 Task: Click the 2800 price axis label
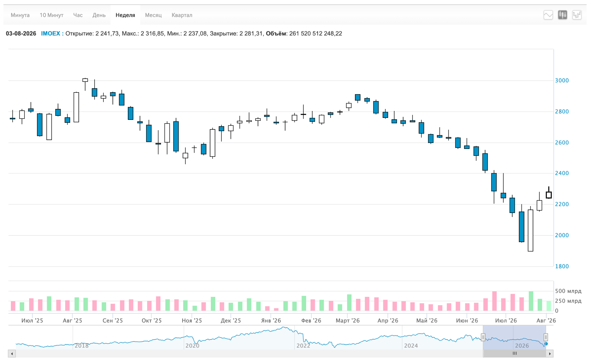pos(562,112)
